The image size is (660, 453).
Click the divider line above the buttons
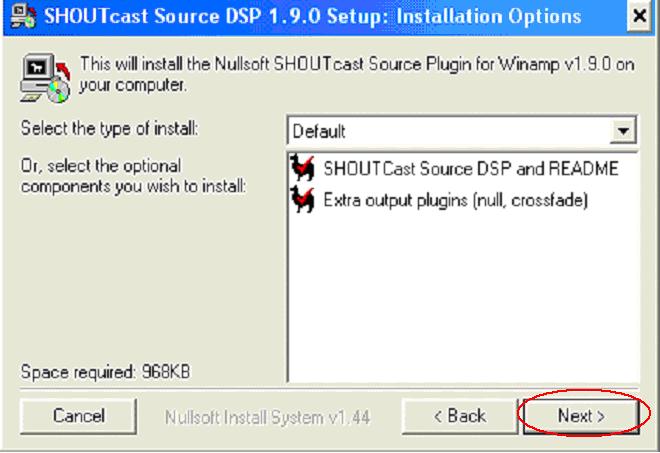point(329,387)
